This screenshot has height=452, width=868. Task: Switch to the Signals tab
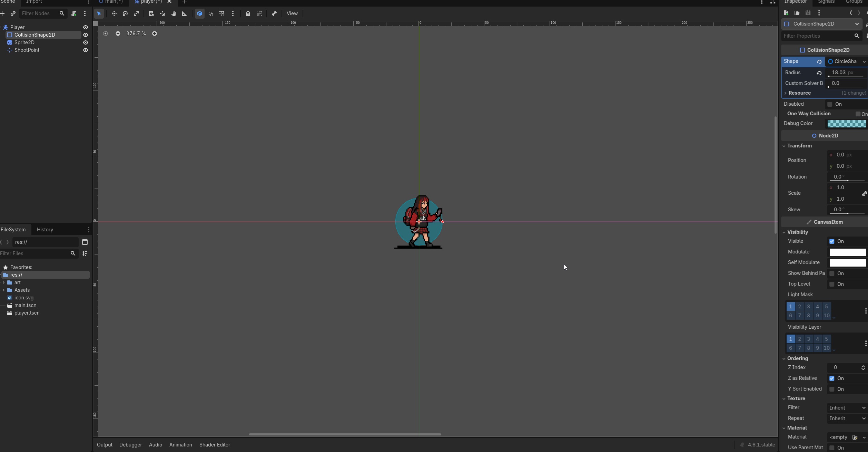click(826, 2)
